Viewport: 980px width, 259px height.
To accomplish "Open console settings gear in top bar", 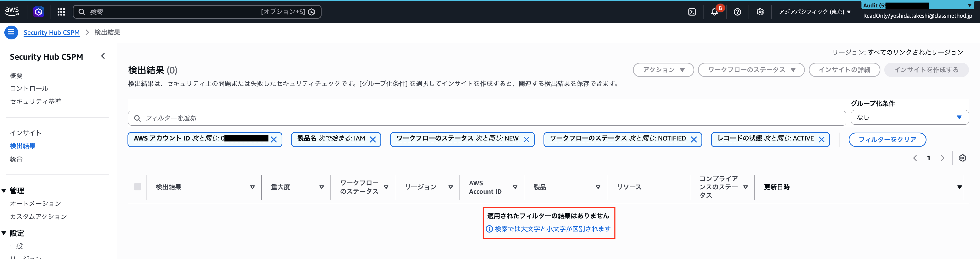I will (760, 12).
